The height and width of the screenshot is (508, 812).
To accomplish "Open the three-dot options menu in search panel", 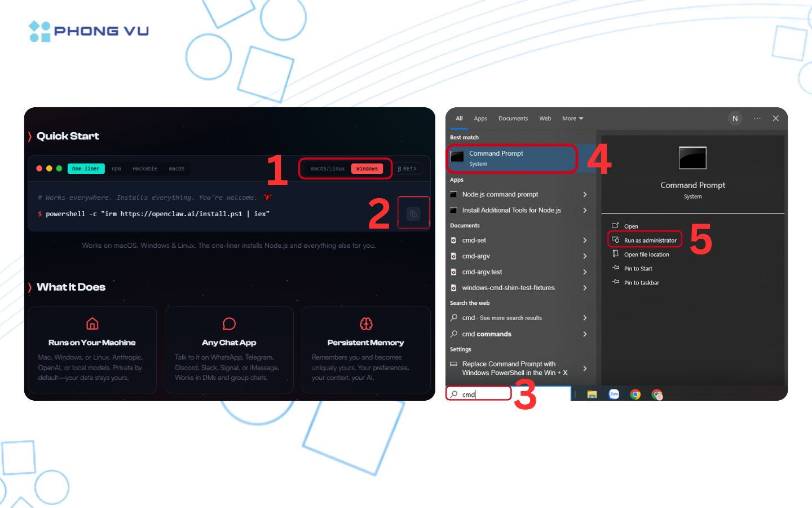I will pos(757,119).
